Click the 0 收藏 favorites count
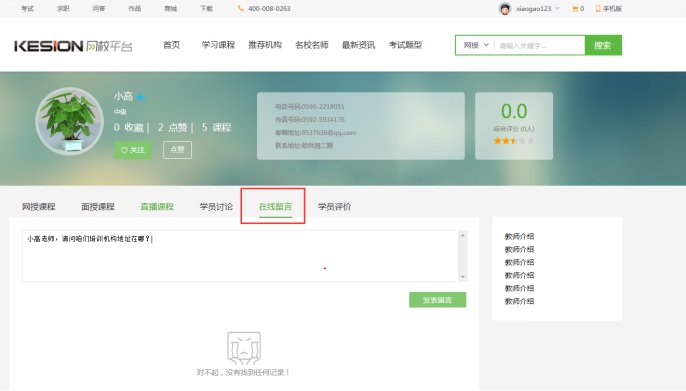The width and height of the screenshot is (686, 391). click(129, 127)
